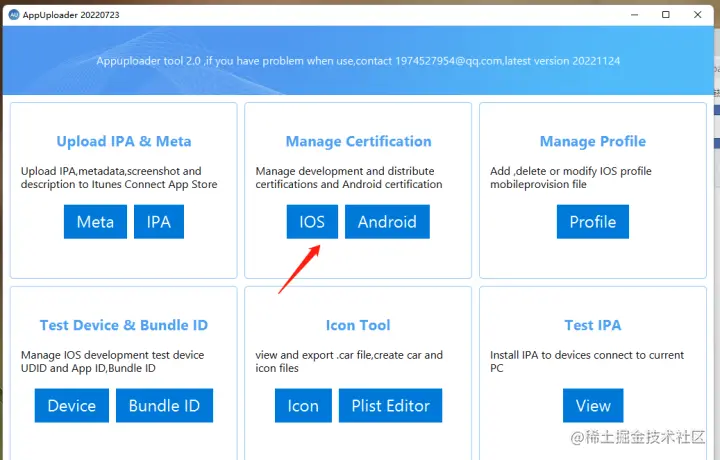Viewport: 720px width, 460px height.
Task: Close the AppUploader window
Action: [x=698, y=15]
